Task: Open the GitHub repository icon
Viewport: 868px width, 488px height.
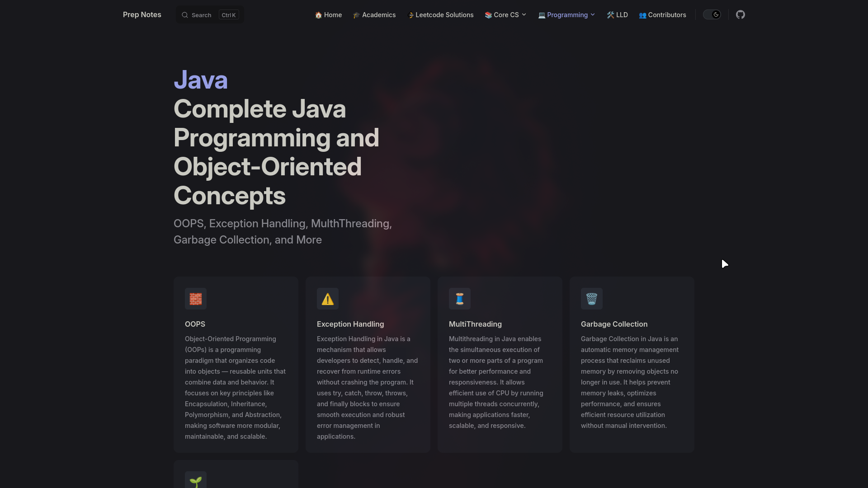Action: click(x=740, y=15)
